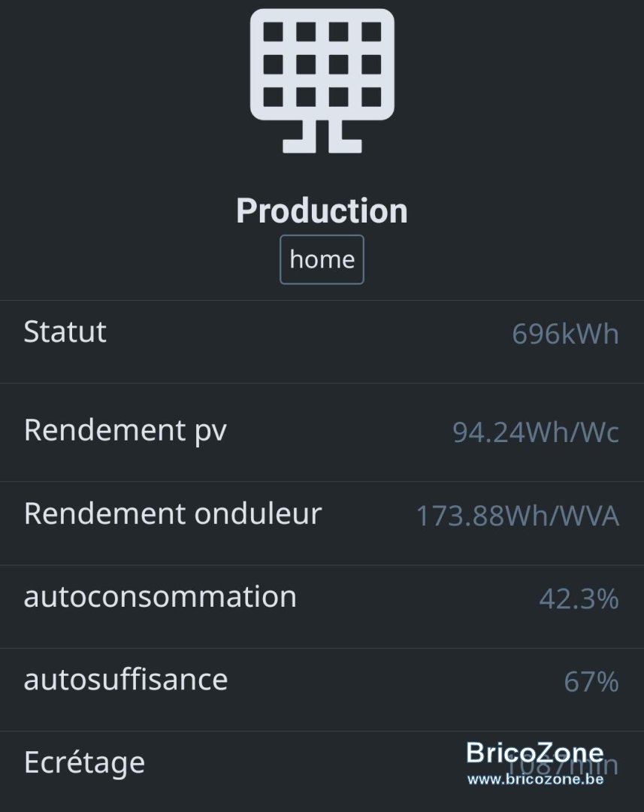Click the 42.3% autoconsommation value
The image size is (644, 812).
579,599
